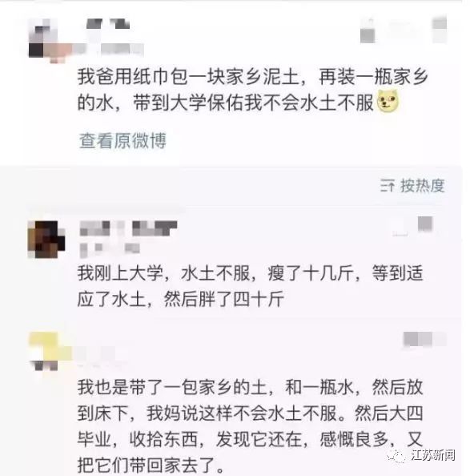
Task: Select the comment text starting 我刚上大学
Action: click(250, 286)
